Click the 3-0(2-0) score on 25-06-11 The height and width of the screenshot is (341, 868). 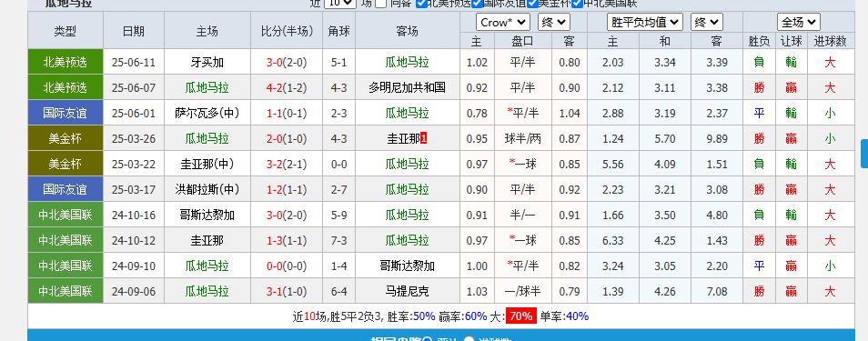(x=287, y=62)
